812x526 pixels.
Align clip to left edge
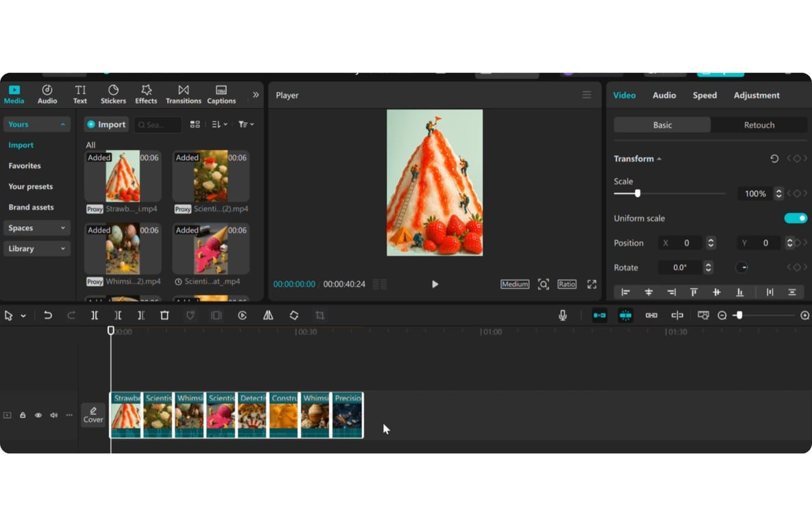point(626,292)
